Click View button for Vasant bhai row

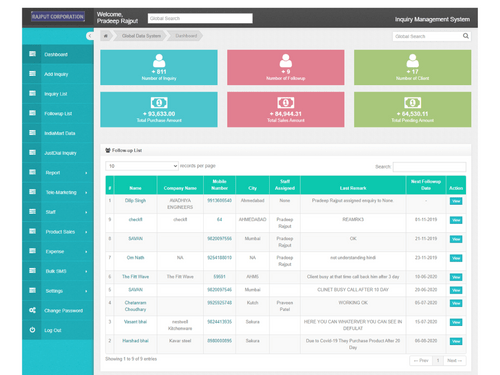coord(456,322)
